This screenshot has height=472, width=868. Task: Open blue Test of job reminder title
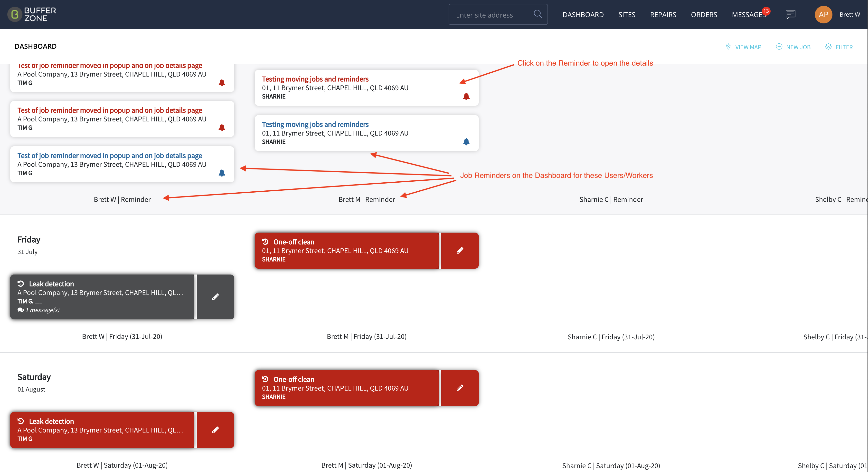pos(110,156)
